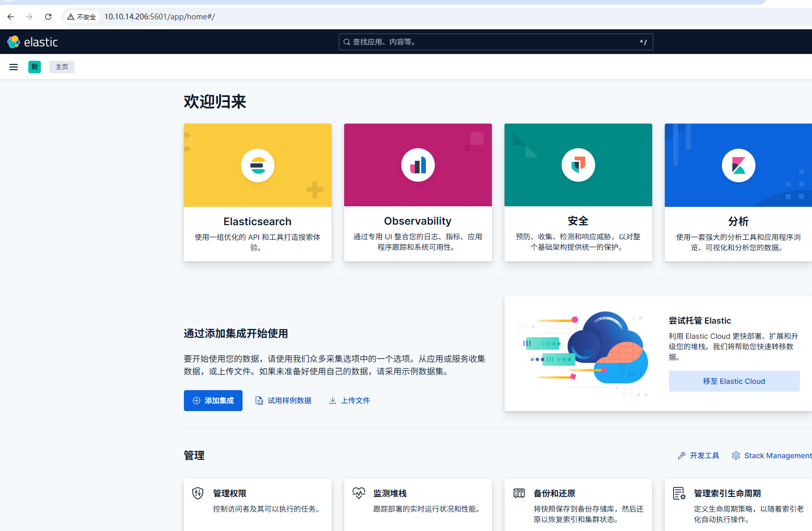
Task: Open the 安全 card title
Action: coord(578,221)
